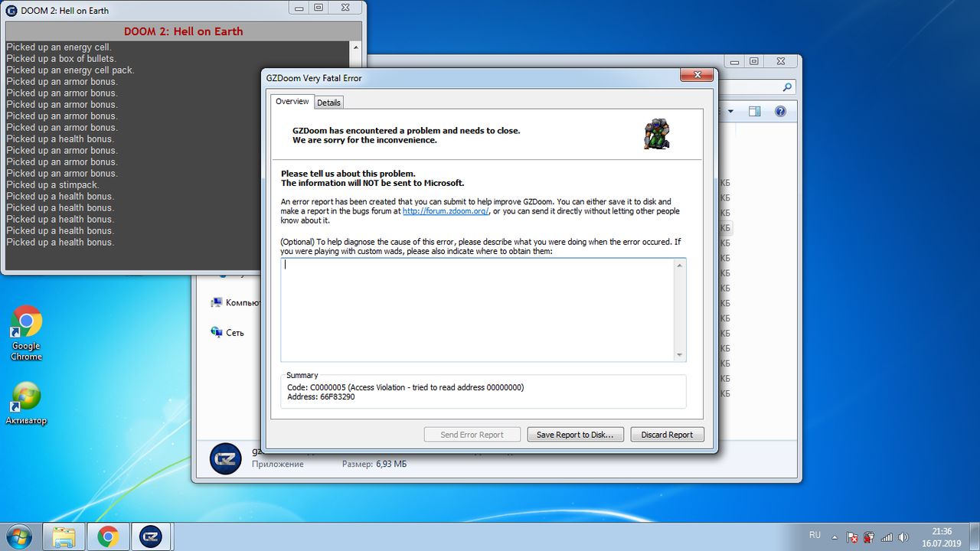Open the Action Center flag icon
980x551 pixels.
(852, 537)
